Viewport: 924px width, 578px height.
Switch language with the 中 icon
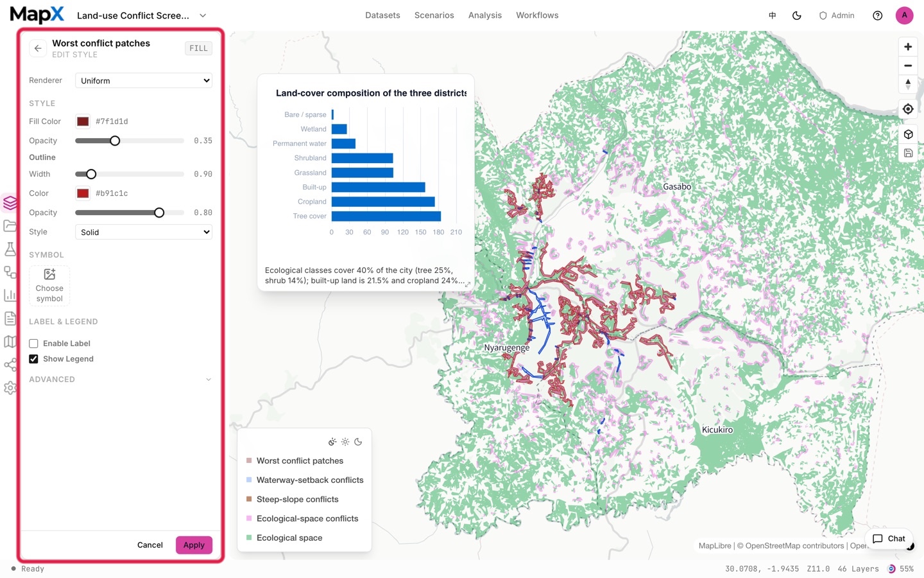click(773, 15)
